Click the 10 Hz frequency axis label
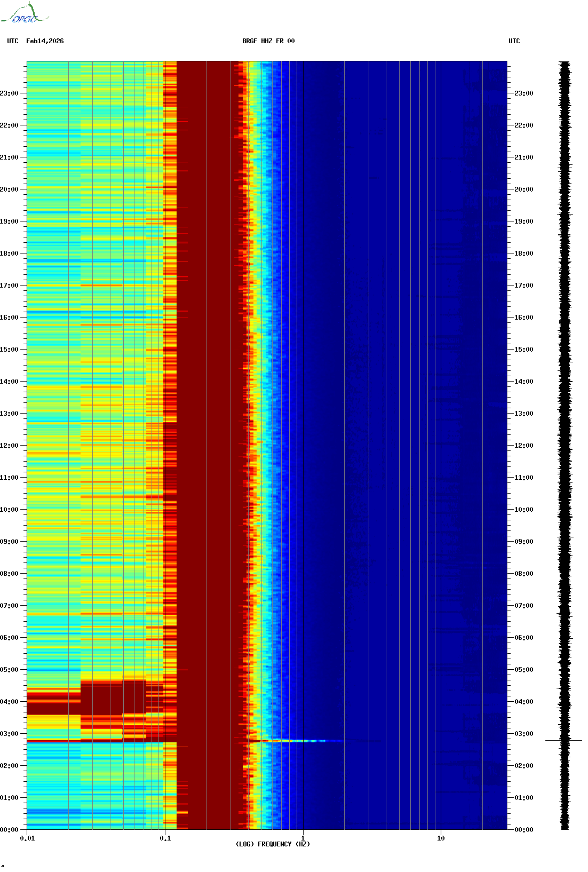Image resolution: width=588 pixels, height=872 pixels. 441,838
